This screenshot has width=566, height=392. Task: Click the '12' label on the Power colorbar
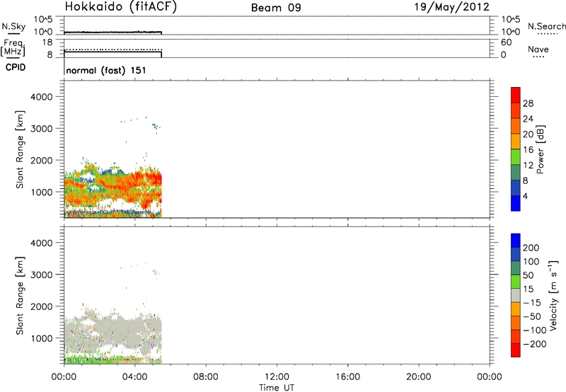pyautogui.click(x=528, y=166)
